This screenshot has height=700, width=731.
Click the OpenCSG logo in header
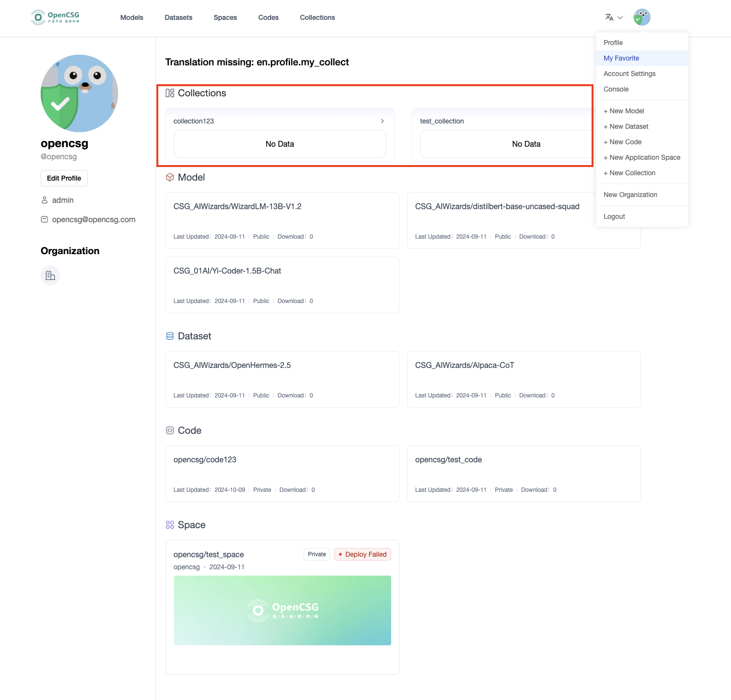pyautogui.click(x=55, y=17)
